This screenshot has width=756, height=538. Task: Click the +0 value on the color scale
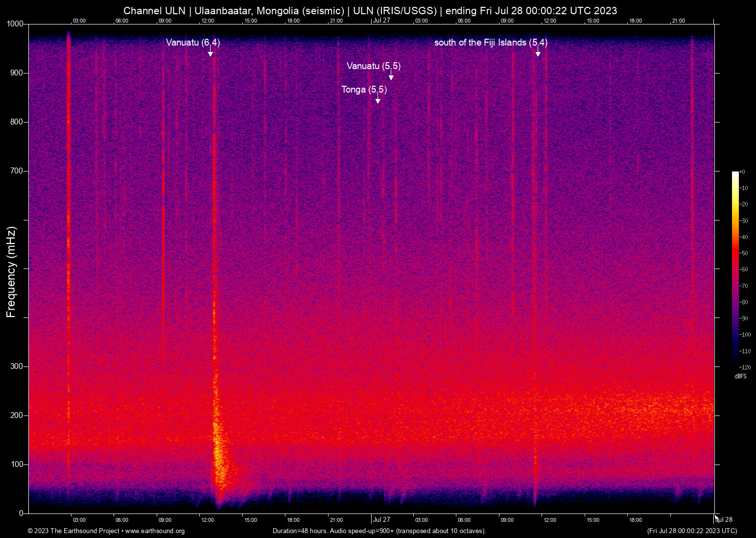coord(742,172)
